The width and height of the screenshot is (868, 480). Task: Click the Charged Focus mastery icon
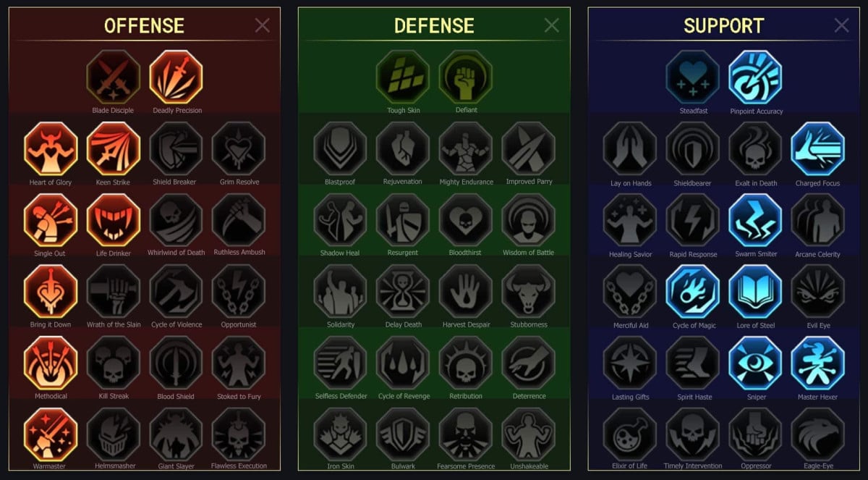tap(818, 148)
